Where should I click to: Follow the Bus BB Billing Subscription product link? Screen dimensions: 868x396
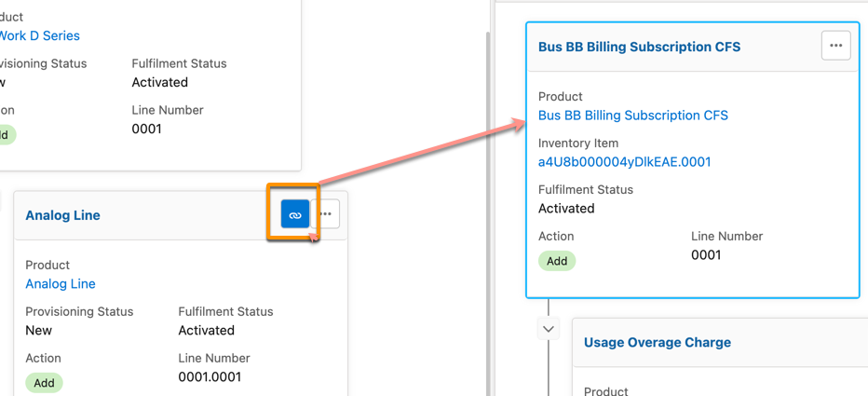(632, 116)
